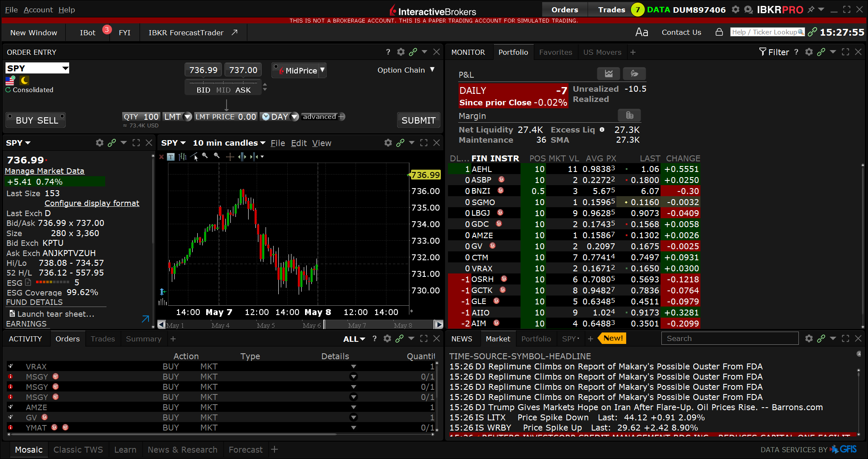Select SELL in the Buy/Sell toggle
868x459 pixels.
[48, 120]
